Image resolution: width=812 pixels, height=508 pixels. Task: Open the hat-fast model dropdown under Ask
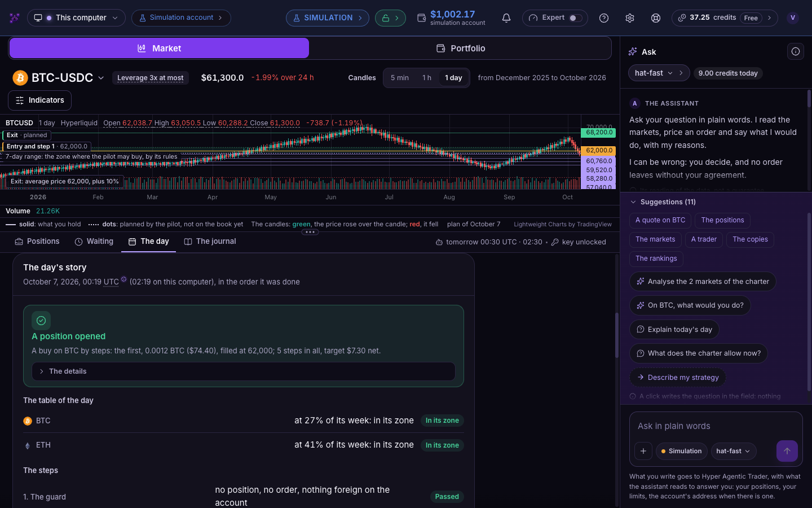[653, 73]
